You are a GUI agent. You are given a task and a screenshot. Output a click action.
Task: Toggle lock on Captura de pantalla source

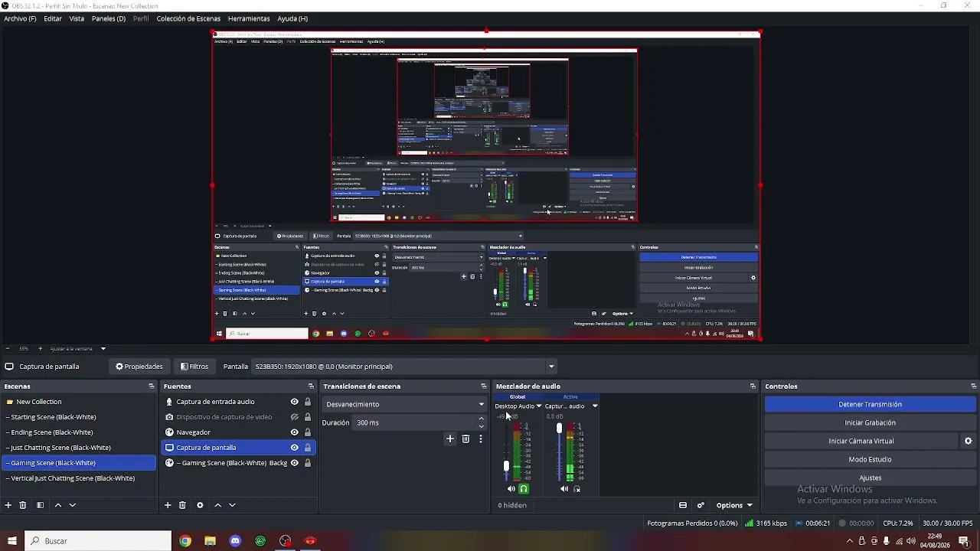click(308, 448)
